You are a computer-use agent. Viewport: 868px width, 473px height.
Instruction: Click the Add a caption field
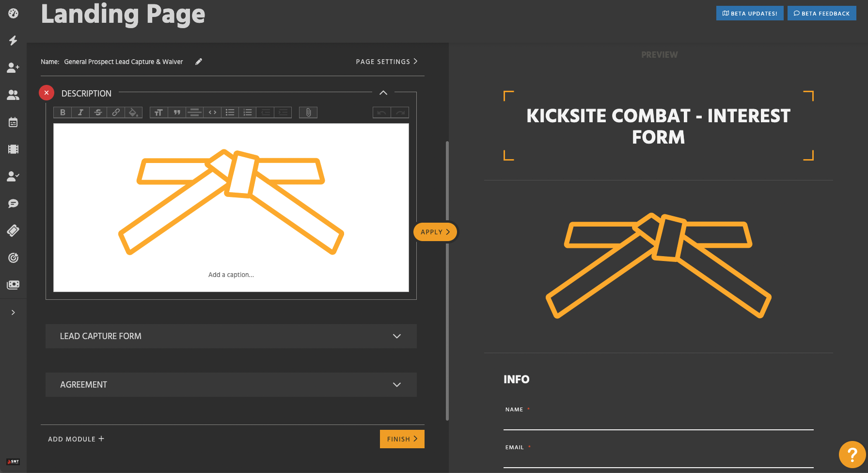[x=231, y=274]
